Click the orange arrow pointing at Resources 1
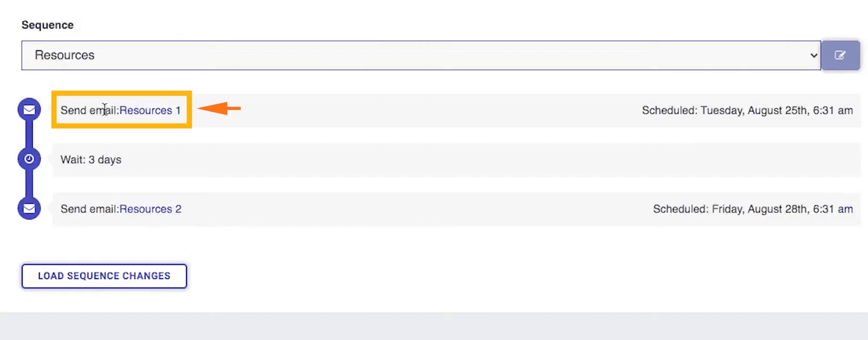This screenshot has width=868, height=340. (219, 109)
